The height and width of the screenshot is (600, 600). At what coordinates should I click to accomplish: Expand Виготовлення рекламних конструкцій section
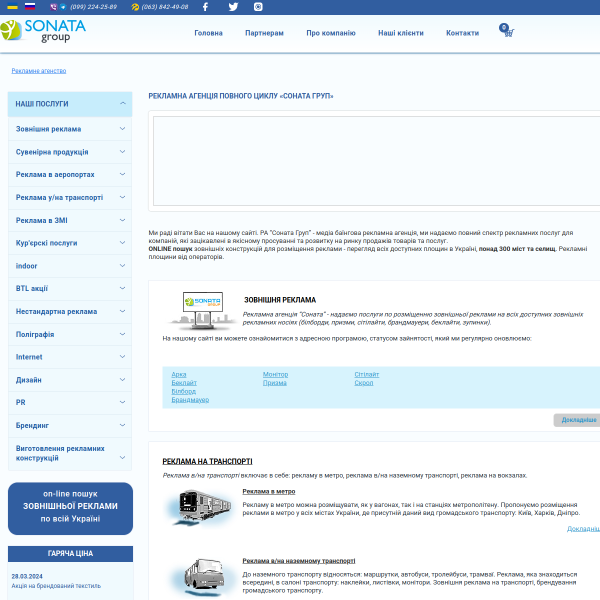70,453
